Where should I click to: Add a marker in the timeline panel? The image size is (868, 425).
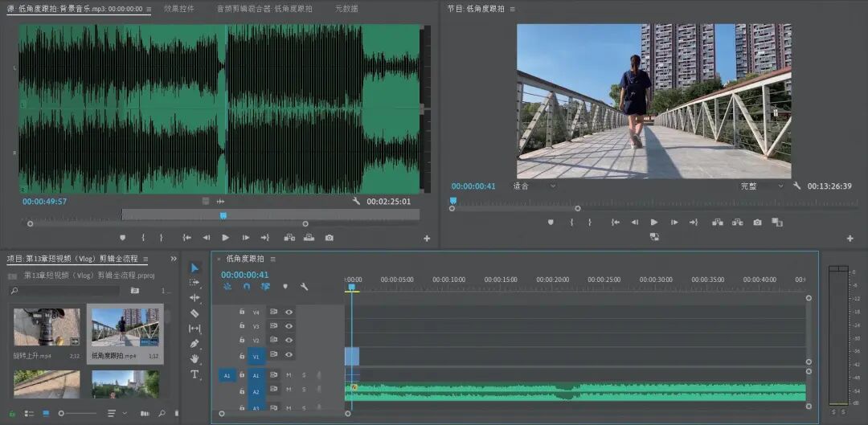tap(285, 287)
